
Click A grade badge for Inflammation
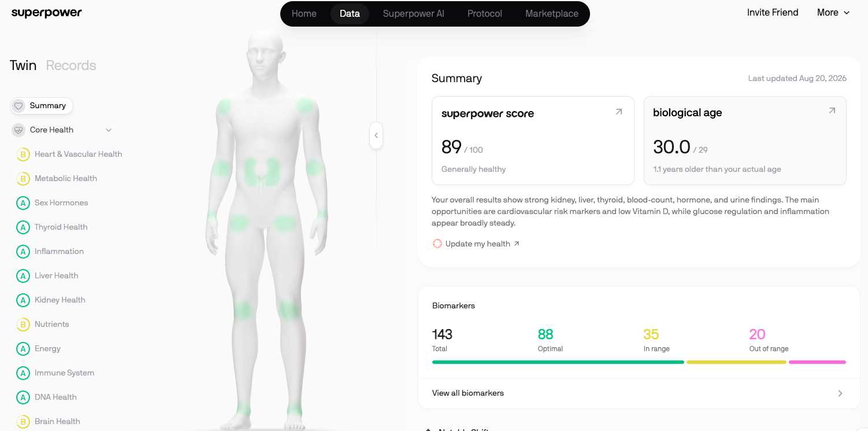[23, 252]
